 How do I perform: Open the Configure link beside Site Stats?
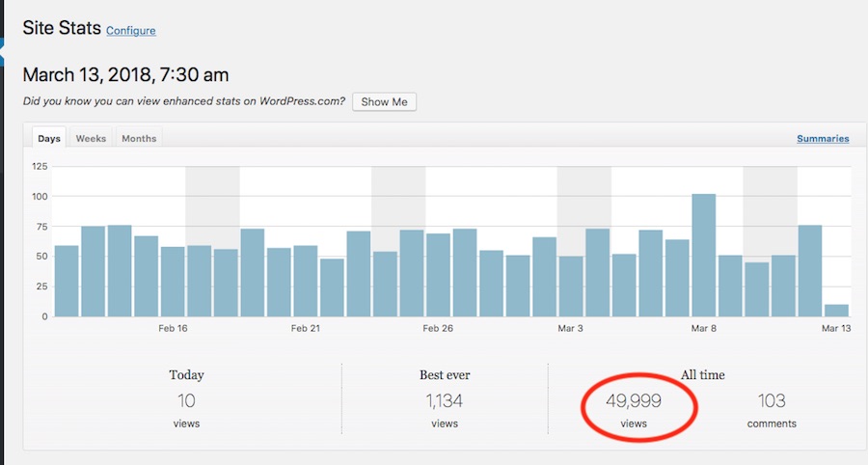click(x=130, y=31)
